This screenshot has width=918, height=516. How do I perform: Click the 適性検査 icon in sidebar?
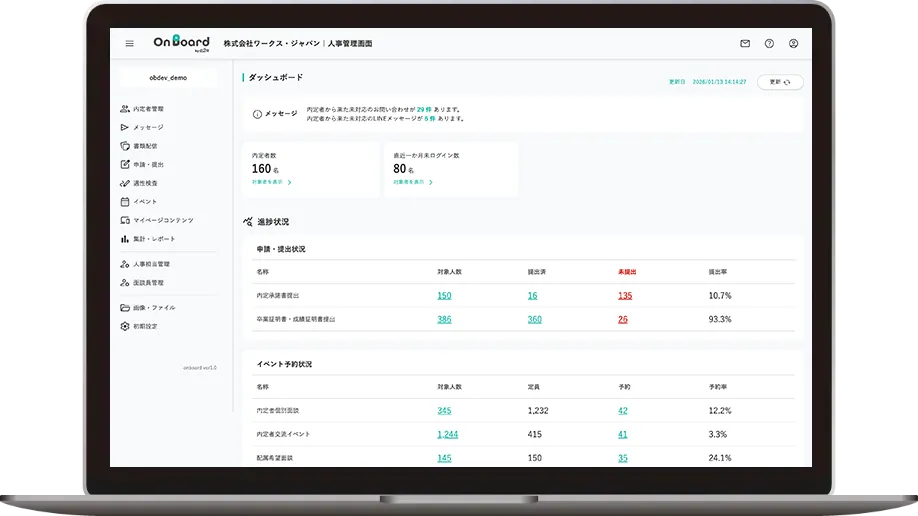click(124, 183)
